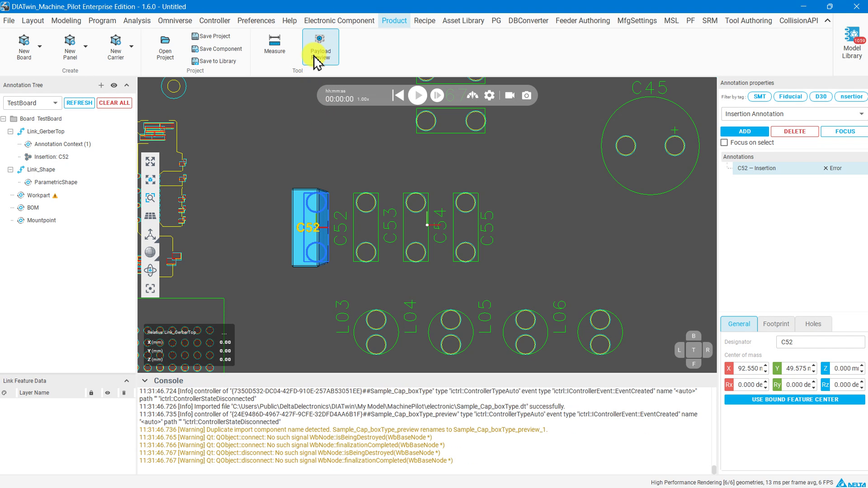The width and height of the screenshot is (868, 488).
Task: Toggle the grid plane icon
Action: point(150,216)
